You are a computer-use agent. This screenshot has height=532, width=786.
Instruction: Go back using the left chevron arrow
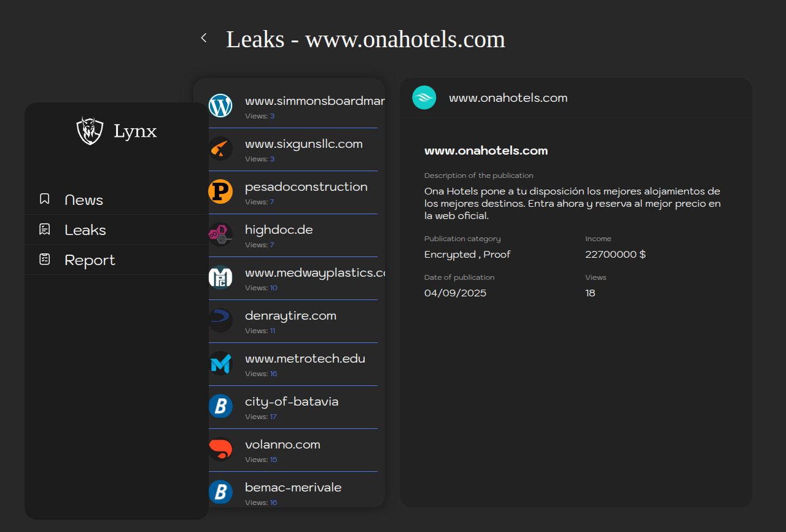click(204, 38)
